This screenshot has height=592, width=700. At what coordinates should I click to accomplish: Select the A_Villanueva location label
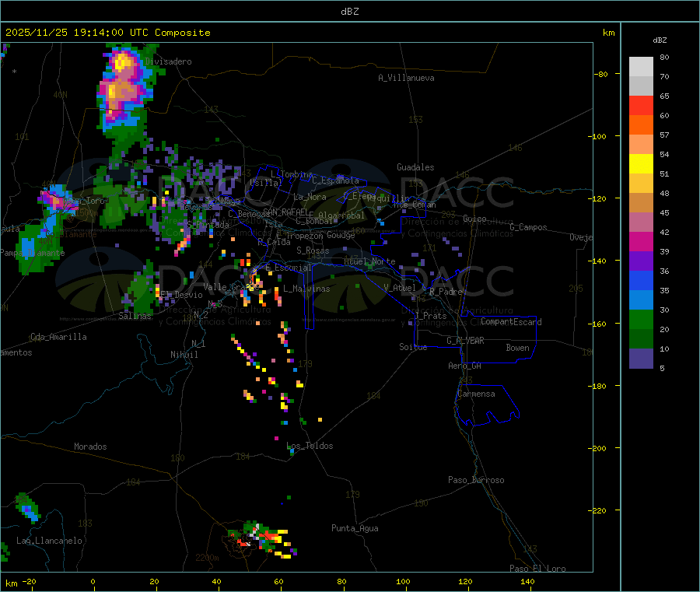click(x=406, y=78)
